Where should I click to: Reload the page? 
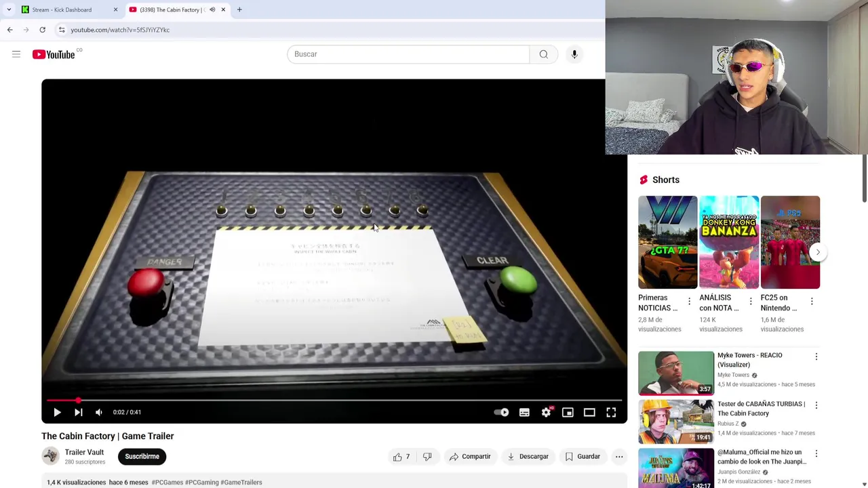tap(42, 30)
